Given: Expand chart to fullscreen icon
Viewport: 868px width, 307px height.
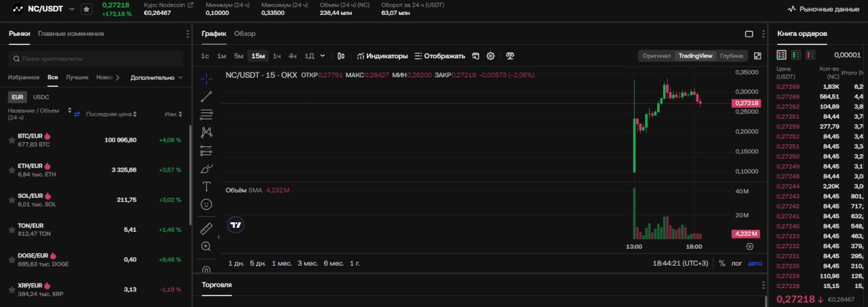Looking at the screenshot, I should pos(757,56).
